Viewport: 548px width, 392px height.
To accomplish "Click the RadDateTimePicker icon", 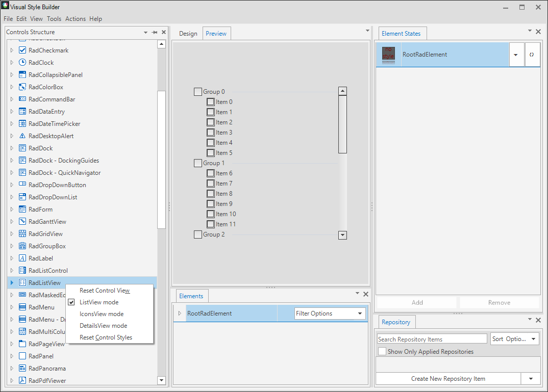I will (x=22, y=123).
